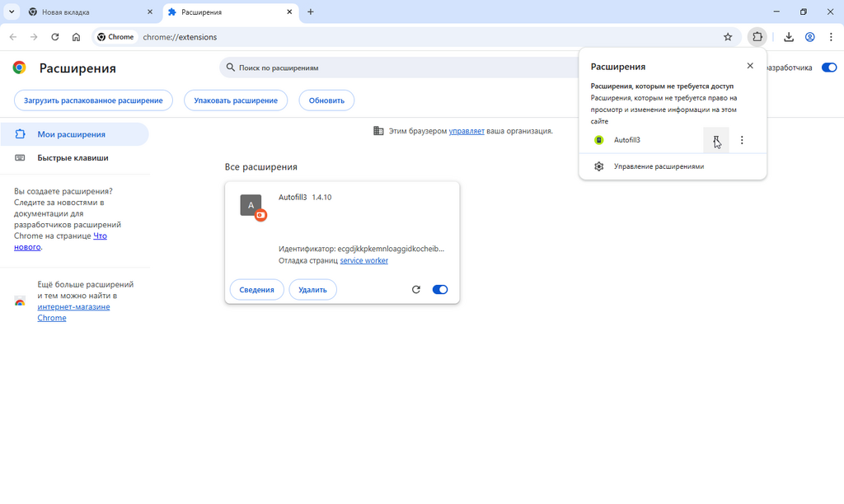Click the Сведения button for Autofill3
Image resolution: width=844 pixels, height=504 pixels.
[x=256, y=290]
